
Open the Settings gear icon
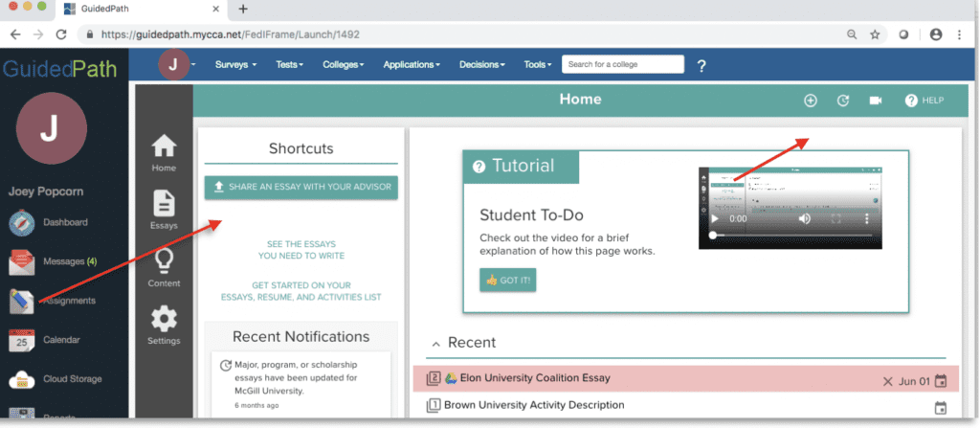point(164,326)
